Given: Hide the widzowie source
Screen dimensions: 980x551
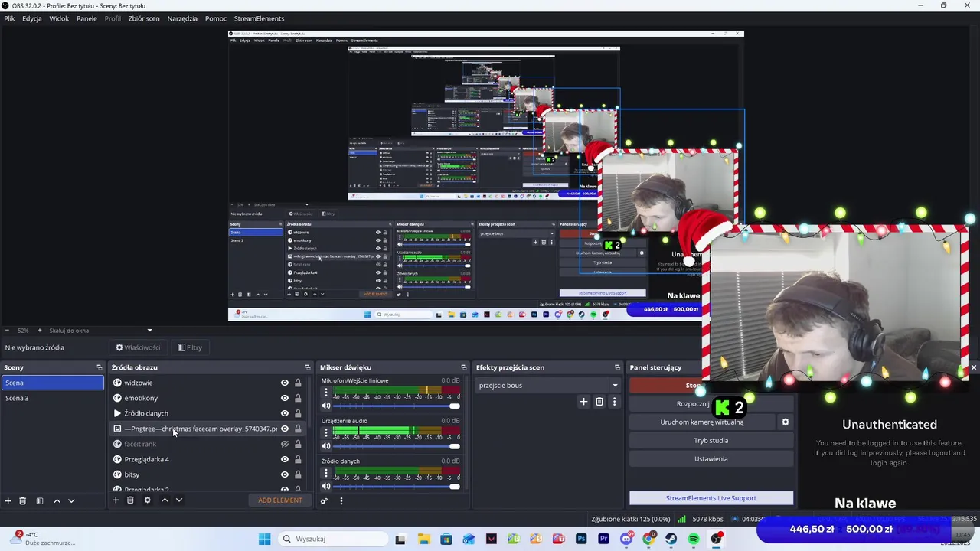Looking at the screenshot, I should coord(285,383).
